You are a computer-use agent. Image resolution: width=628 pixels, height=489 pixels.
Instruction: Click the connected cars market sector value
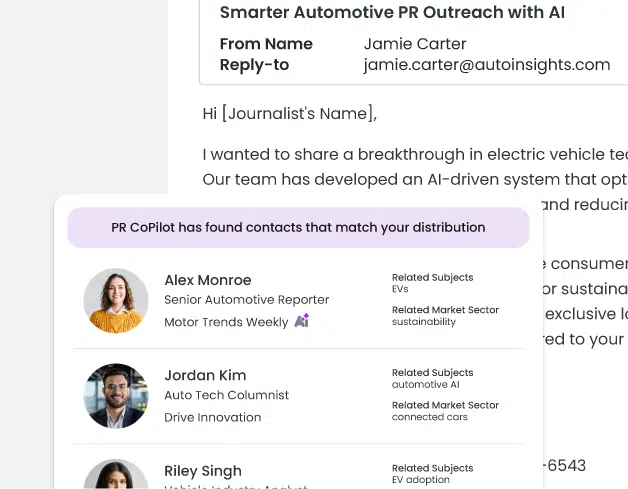430,417
